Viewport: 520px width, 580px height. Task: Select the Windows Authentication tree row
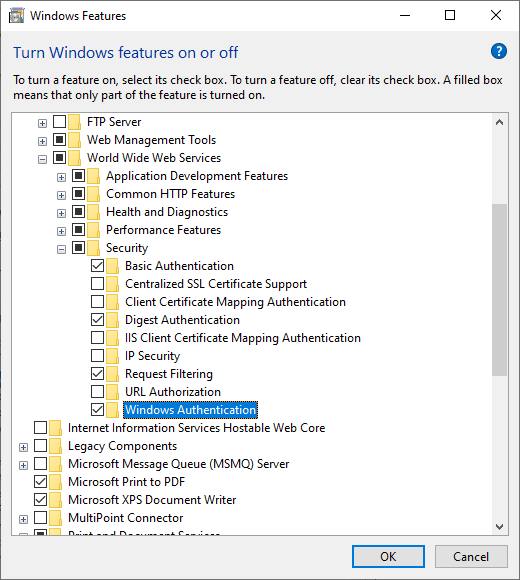(x=190, y=410)
